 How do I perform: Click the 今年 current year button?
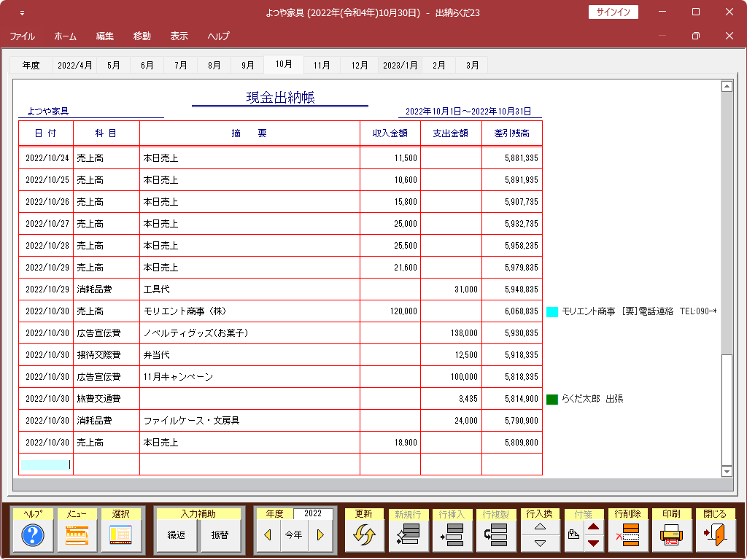click(x=294, y=535)
